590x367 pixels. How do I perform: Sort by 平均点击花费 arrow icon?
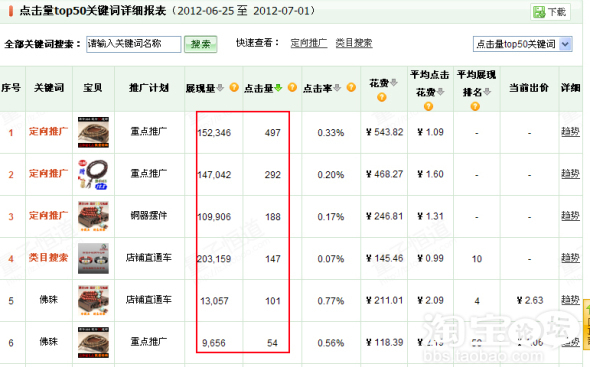441,91
